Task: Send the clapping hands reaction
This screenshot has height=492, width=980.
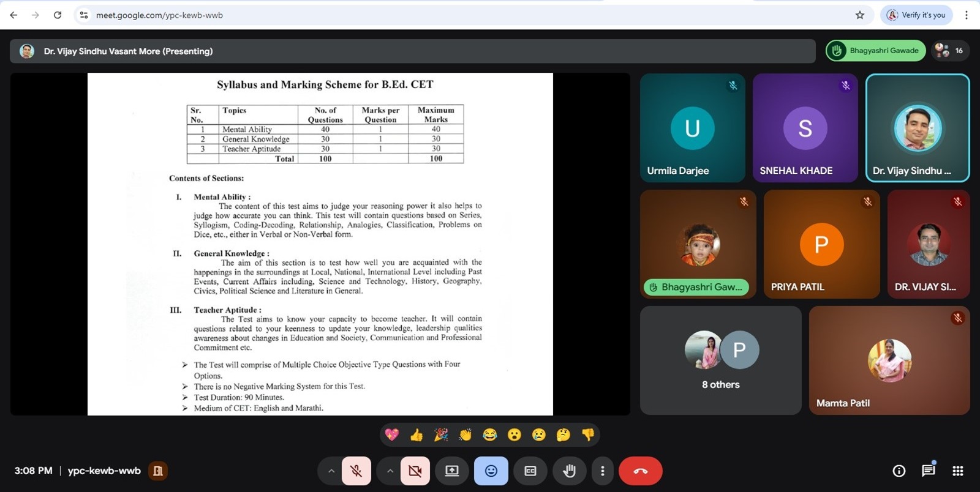Action: click(466, 435)
